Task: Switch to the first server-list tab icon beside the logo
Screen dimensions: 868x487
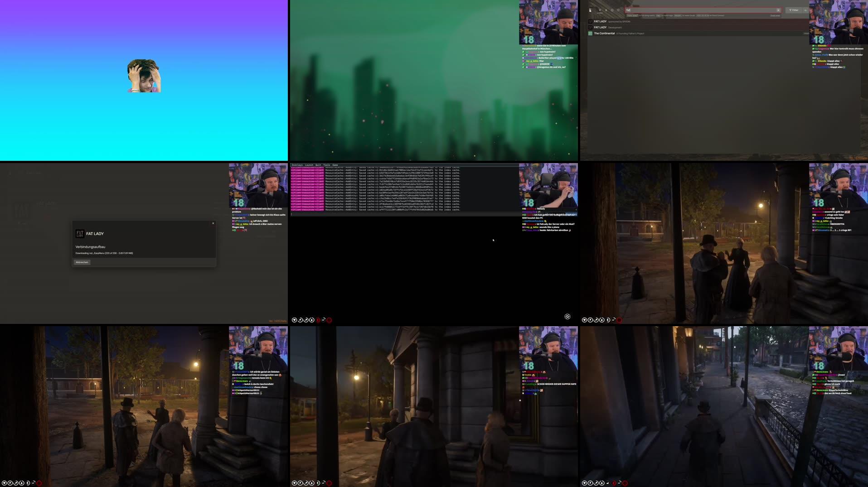Action: (600, 10)
